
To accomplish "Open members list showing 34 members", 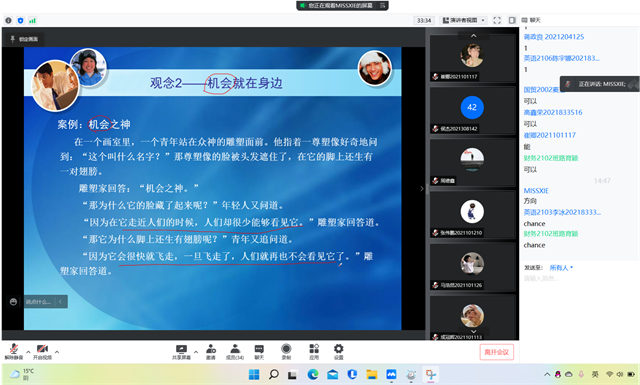I will click(x=235, y=352).
